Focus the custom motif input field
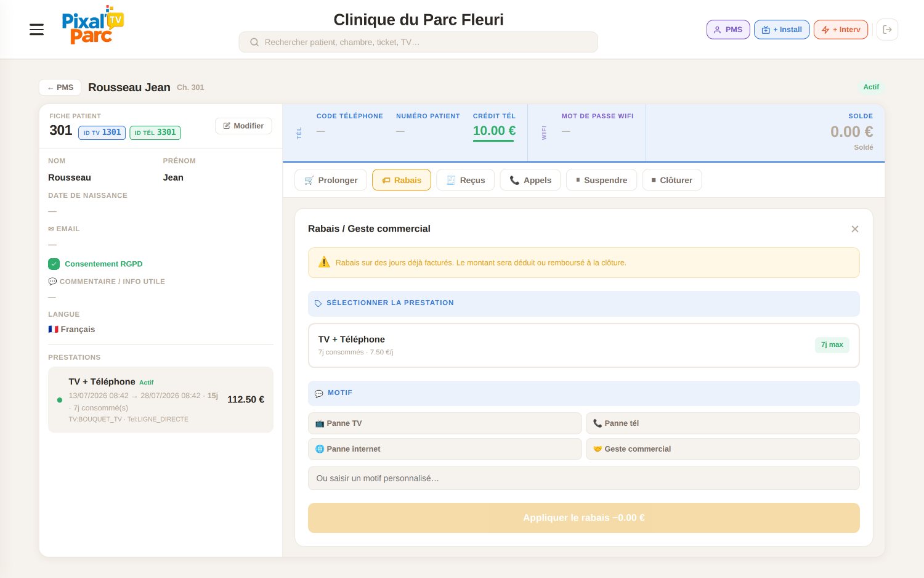Screen dimensions: 924x578 pyautogui.click(x=584, y=478)
